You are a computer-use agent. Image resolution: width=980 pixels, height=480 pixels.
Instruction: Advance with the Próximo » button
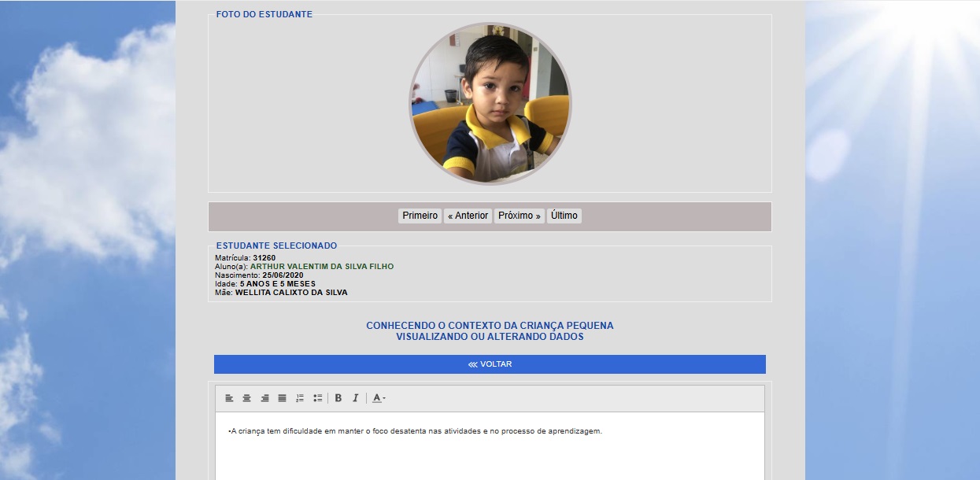coord(520,216)
